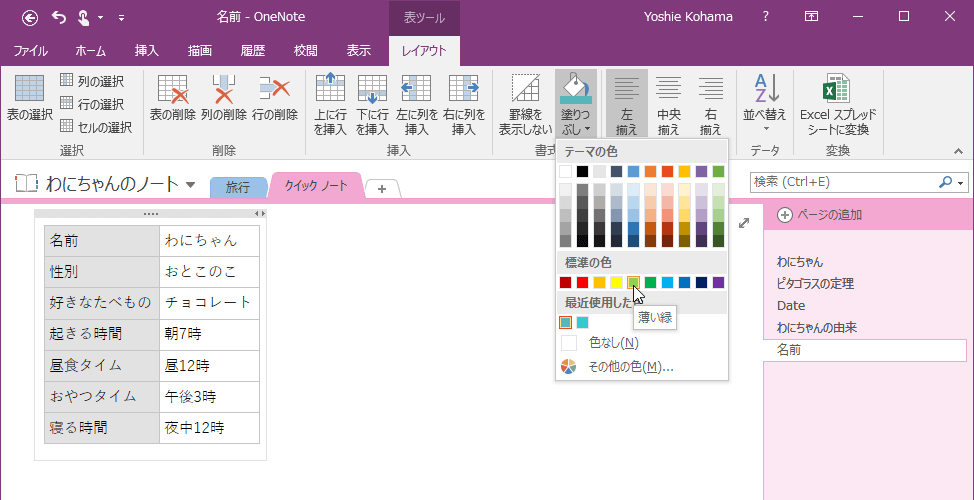Switch to 描画 ribbon tab
Image resolution: width=974 pixels, height=500 pixels.
coord(200,51)
